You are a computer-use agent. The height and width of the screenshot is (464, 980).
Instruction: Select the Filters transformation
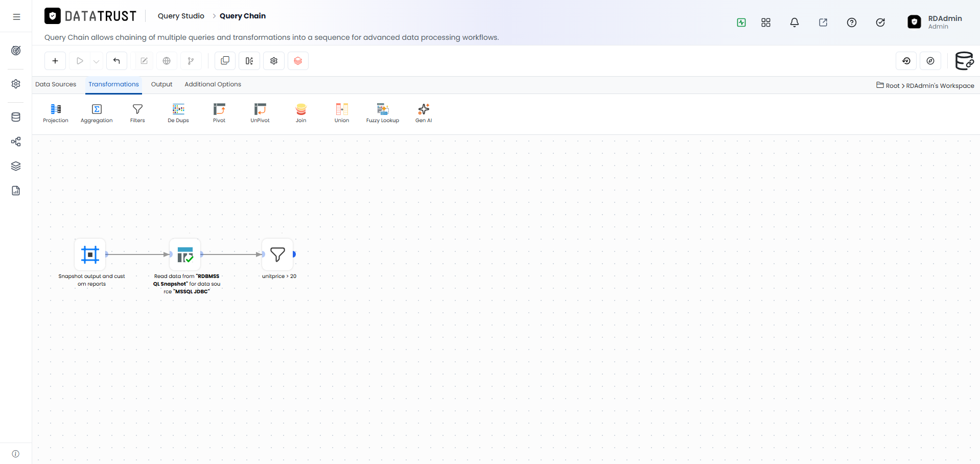[137, 113]
